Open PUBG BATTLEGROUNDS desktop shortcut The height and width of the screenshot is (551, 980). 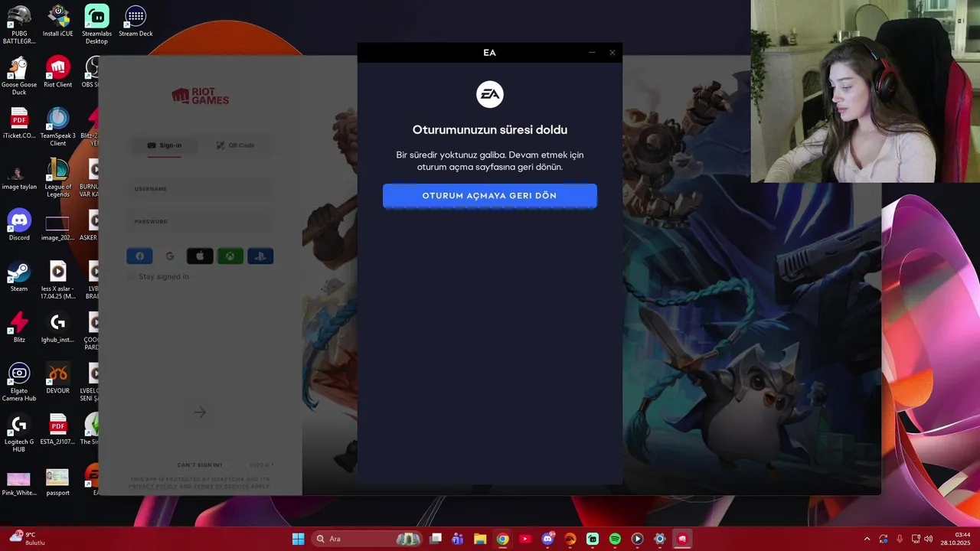[19, 25]
